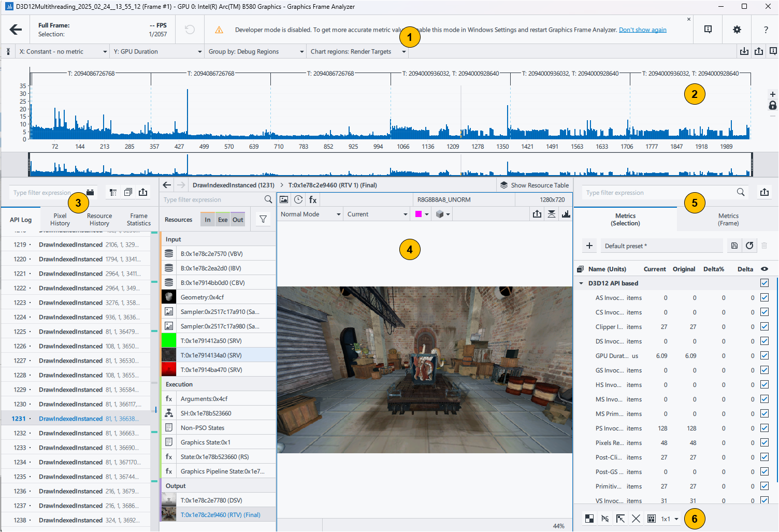
Task: Click the lock icon beside the chart
Action: (x=772, y=106)
